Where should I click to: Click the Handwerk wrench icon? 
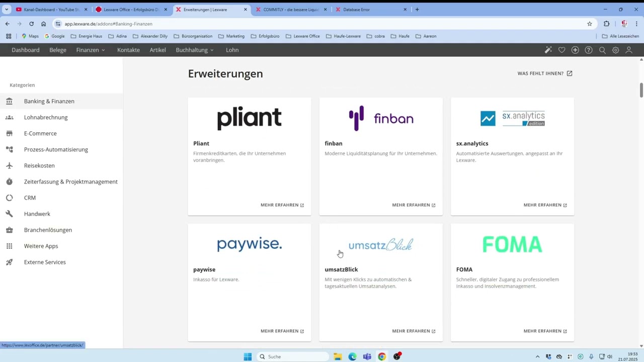coord(9,214)
